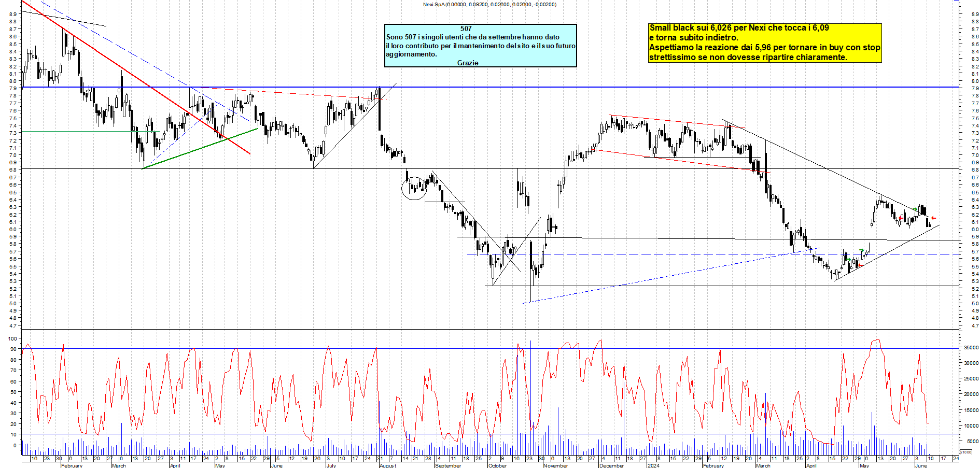Select the line 'Sono 507 i singoli utenti'

click(x=473, y=37)
